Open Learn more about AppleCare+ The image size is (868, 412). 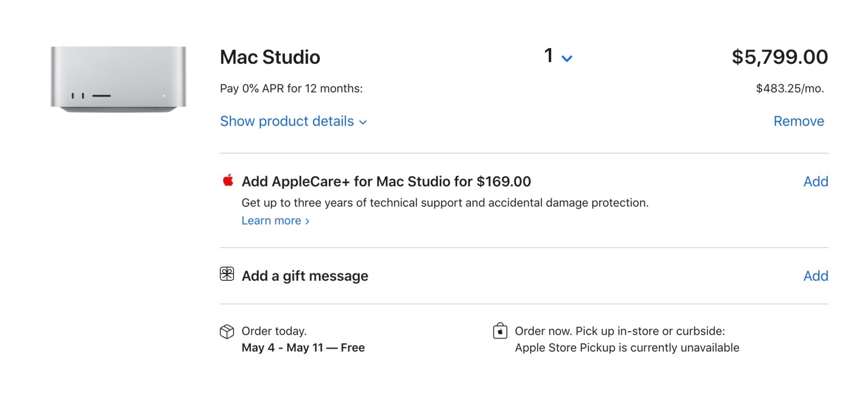click(x=271, y=221)
